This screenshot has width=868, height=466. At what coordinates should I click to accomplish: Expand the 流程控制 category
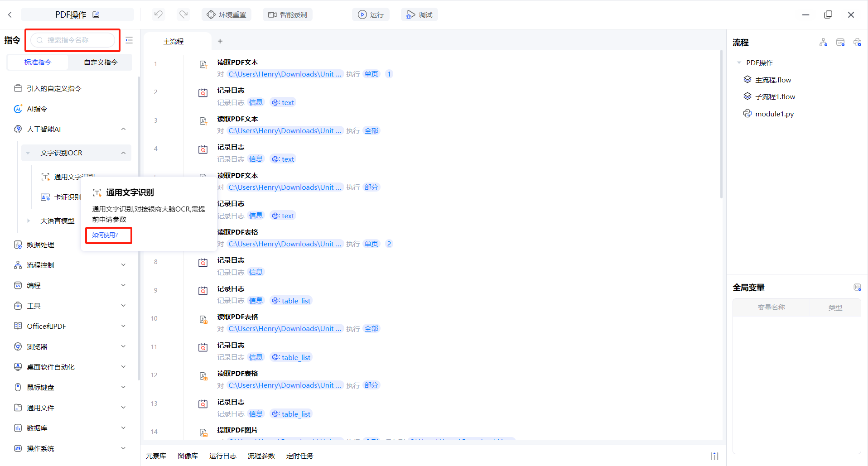point(123,265)
